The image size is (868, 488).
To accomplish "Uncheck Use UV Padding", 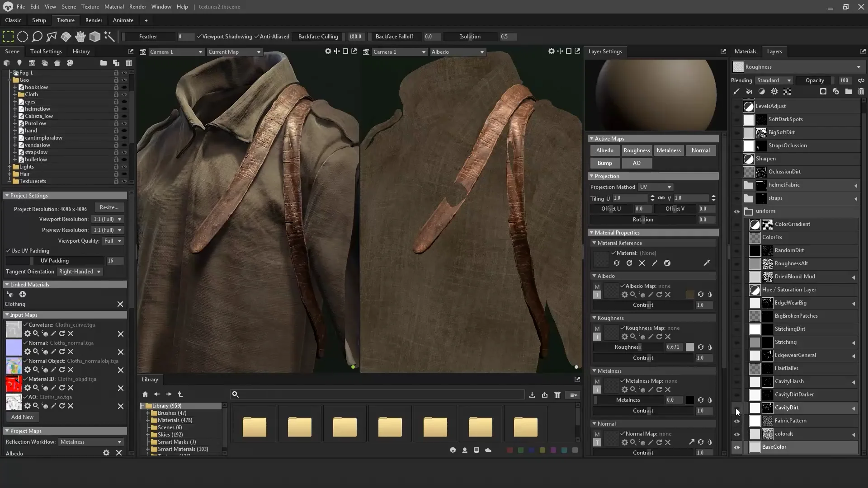I will pos(8,251).
